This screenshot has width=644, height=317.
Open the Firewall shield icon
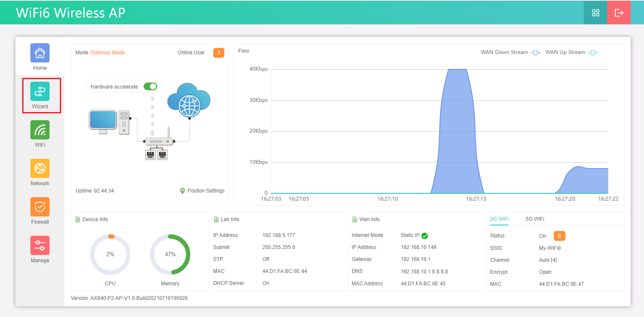pos(40,207)
